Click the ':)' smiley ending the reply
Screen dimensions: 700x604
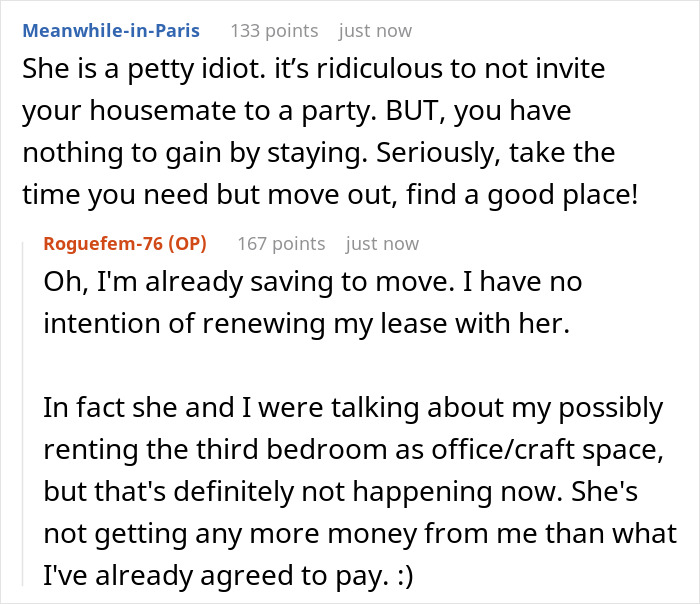tap(405, 575)
